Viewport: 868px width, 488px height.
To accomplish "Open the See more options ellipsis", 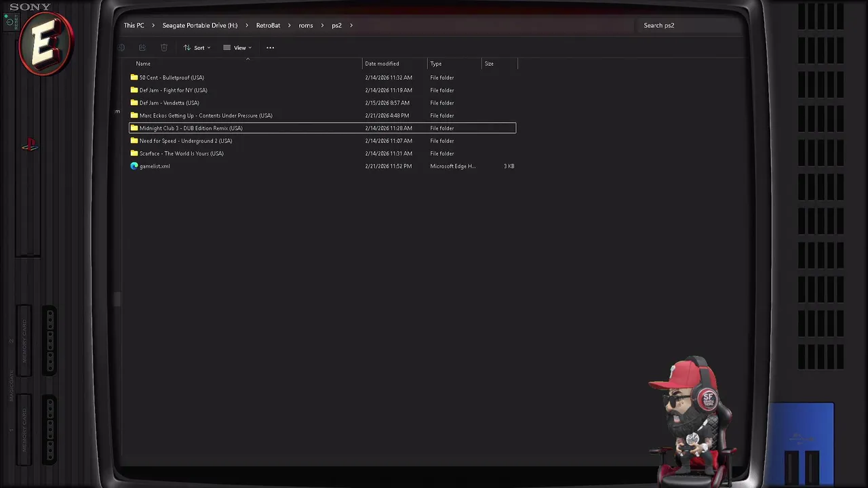I will coord(270,47).
